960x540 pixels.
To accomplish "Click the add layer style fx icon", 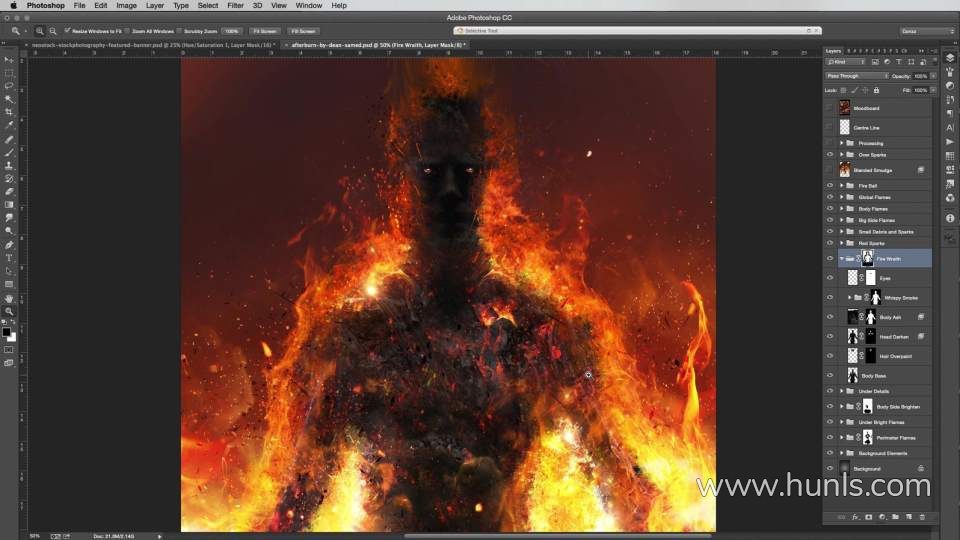I will click(x=855, y=517).
